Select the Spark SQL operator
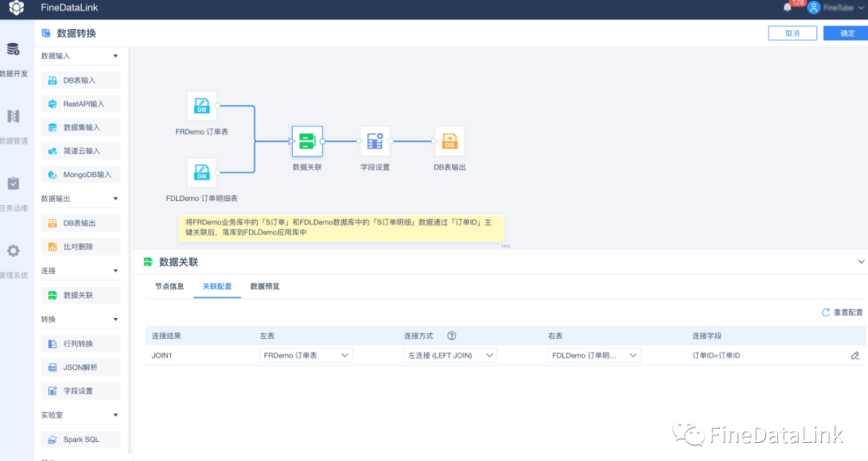 80,439
